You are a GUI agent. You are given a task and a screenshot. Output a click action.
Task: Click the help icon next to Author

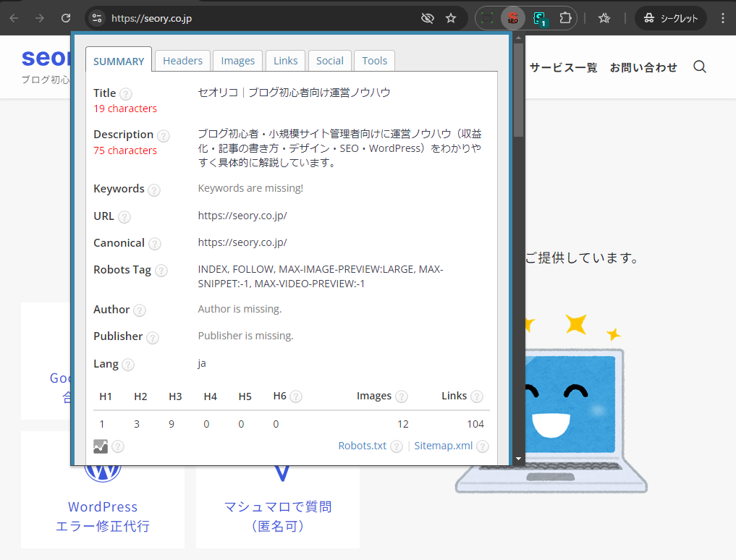140,310
